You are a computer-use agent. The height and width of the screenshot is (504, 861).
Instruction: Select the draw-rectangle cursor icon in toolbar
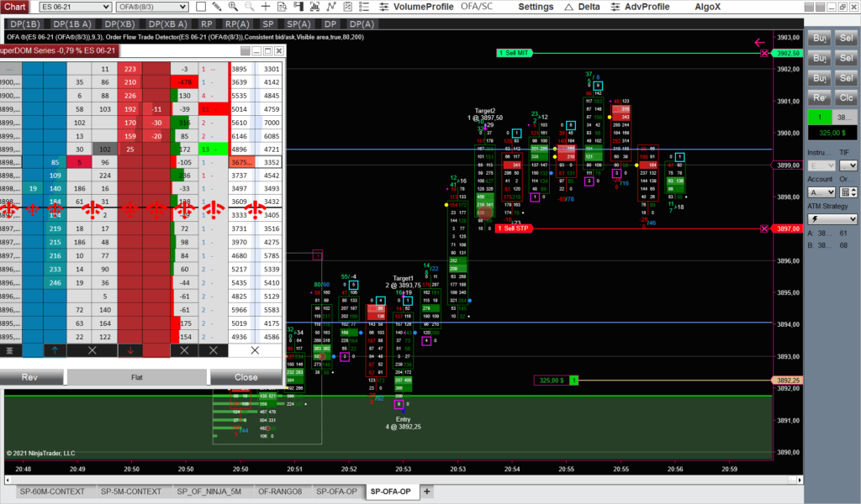click(x=201, y=7)
